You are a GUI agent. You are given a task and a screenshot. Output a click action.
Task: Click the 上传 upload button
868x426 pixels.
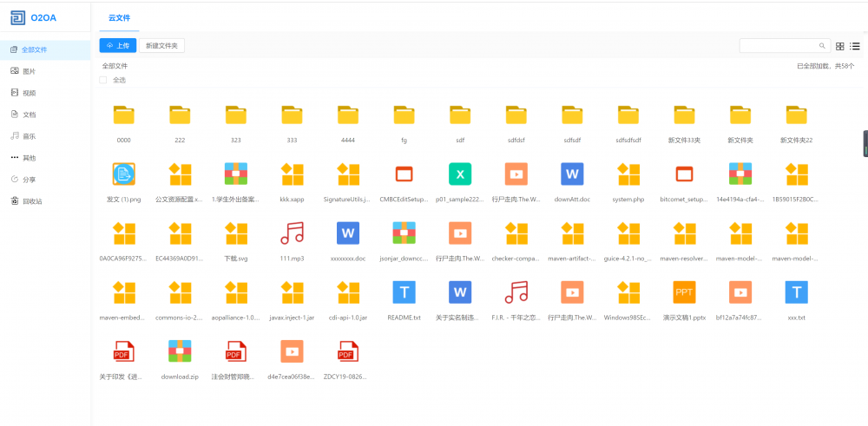coord(118,45)
